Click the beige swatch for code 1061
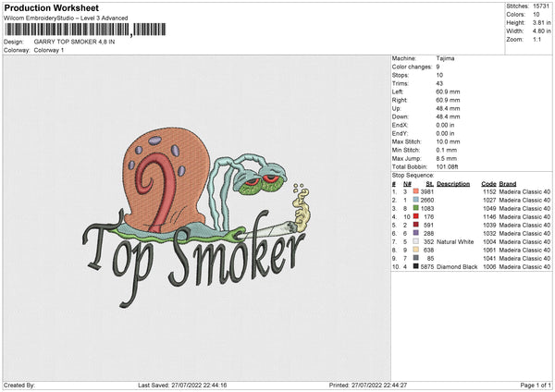The height and width of the screenshot is (392, 555). click(416, 250)
